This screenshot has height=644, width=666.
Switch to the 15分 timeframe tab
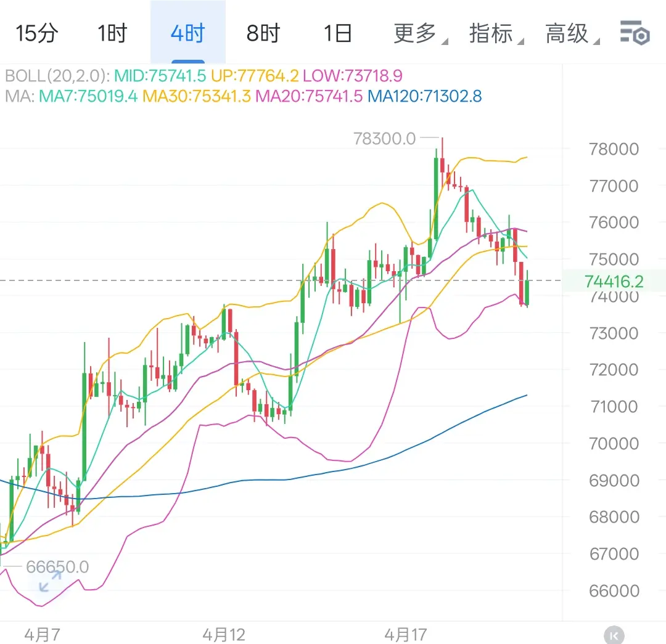[37, 33]
